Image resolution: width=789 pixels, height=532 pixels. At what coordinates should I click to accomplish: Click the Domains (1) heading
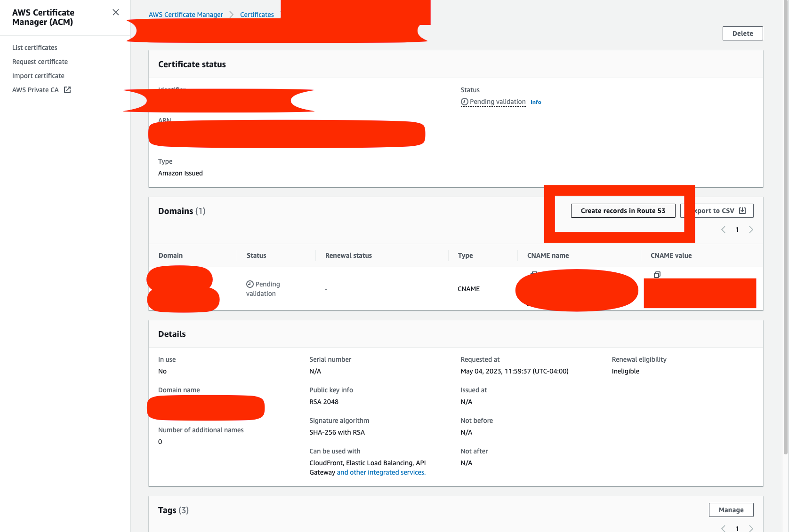(x=182, y=211)
